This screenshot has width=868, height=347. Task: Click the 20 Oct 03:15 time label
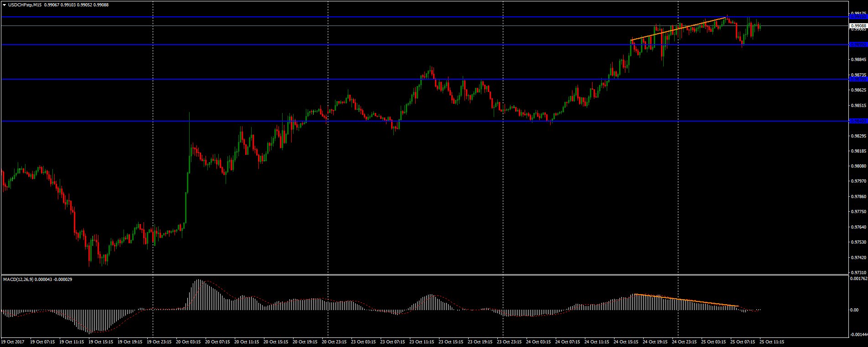188,342
